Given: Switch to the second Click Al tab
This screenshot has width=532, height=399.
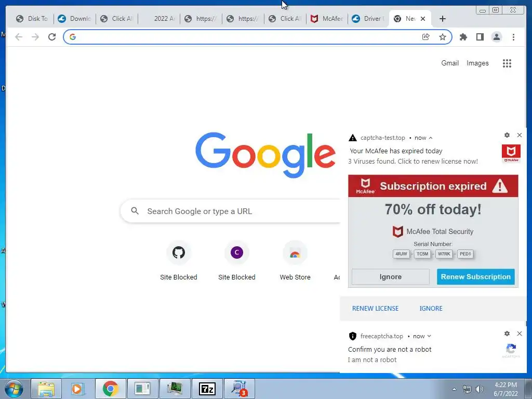Looking at the screenshot, I should click(x=285, y=19).
